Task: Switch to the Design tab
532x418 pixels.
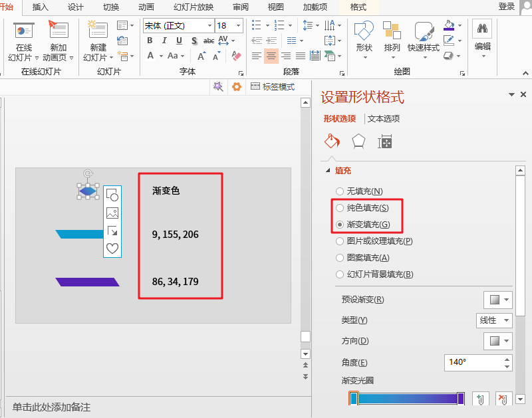Action: [75, 7]
